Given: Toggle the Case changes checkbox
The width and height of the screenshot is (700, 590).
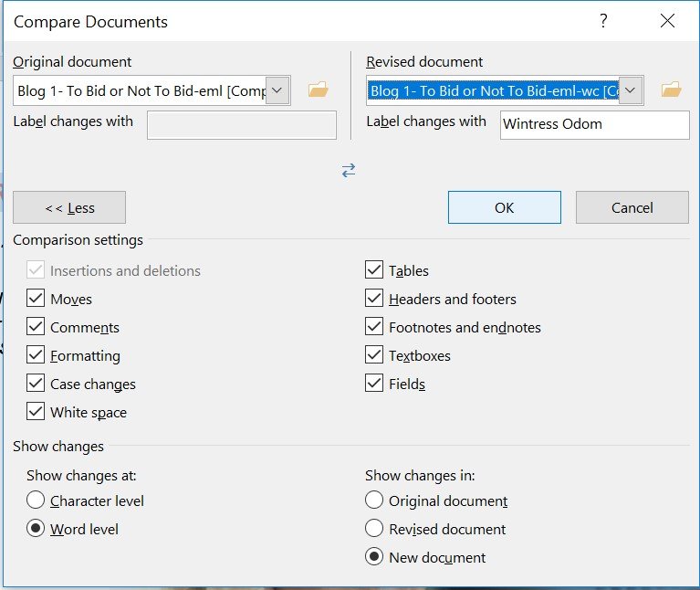Looking at the screenshot, I should pyautogui.click(x=36, y=384).
